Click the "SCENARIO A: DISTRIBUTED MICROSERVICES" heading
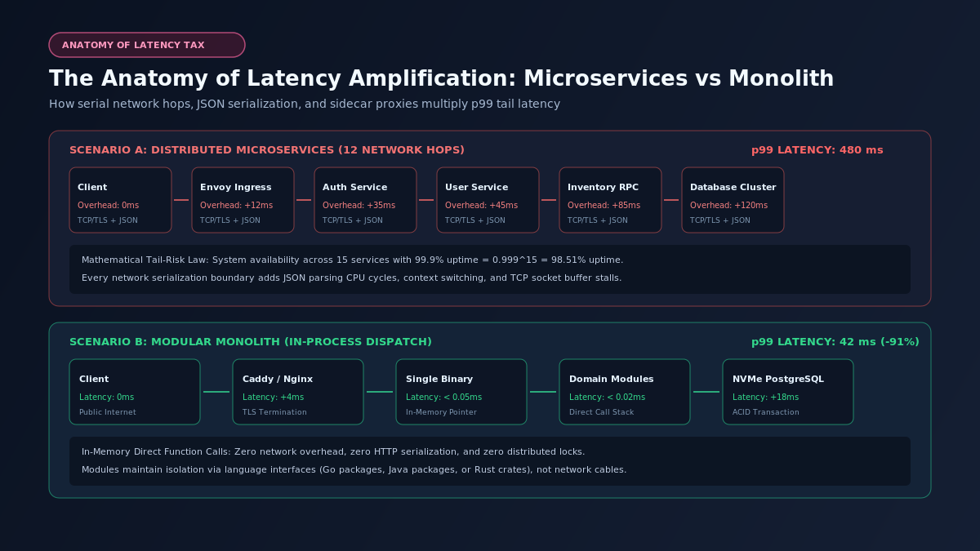Image resolution: width=980 pixels, height=551 pixels. pos(267,150)
